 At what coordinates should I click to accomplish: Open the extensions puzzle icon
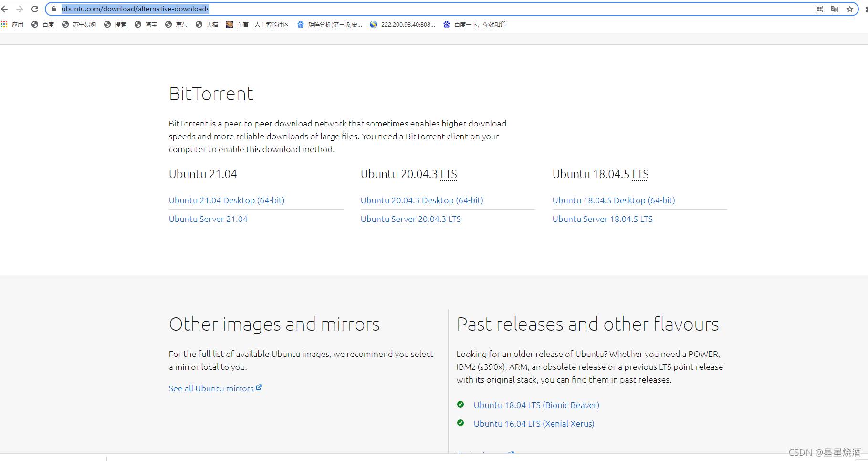pyautogui.click(x=866, y=9)
